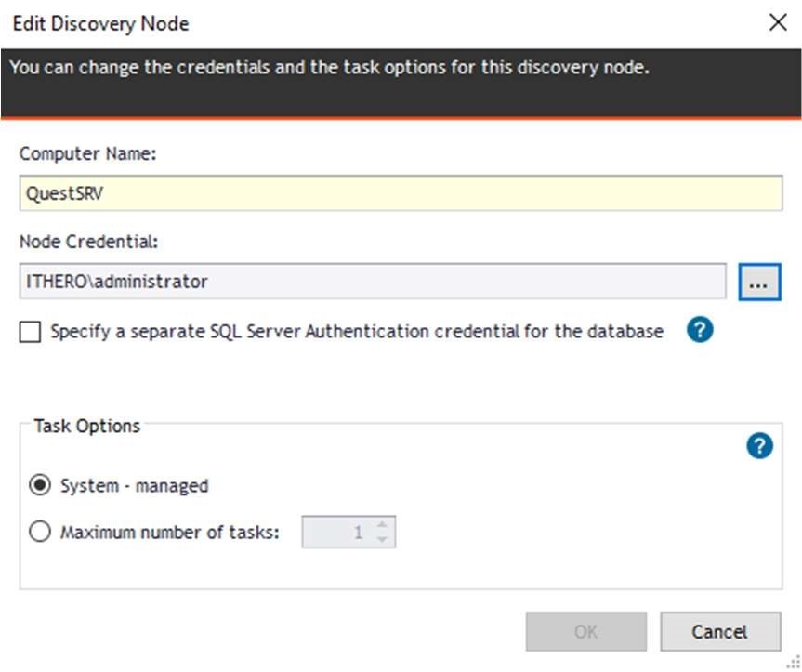Viewport: 802px width, 672px height.
Task: Click the Computer Name field containing QuestSRV
Action: pyautogui.click(x=400, y=193)
